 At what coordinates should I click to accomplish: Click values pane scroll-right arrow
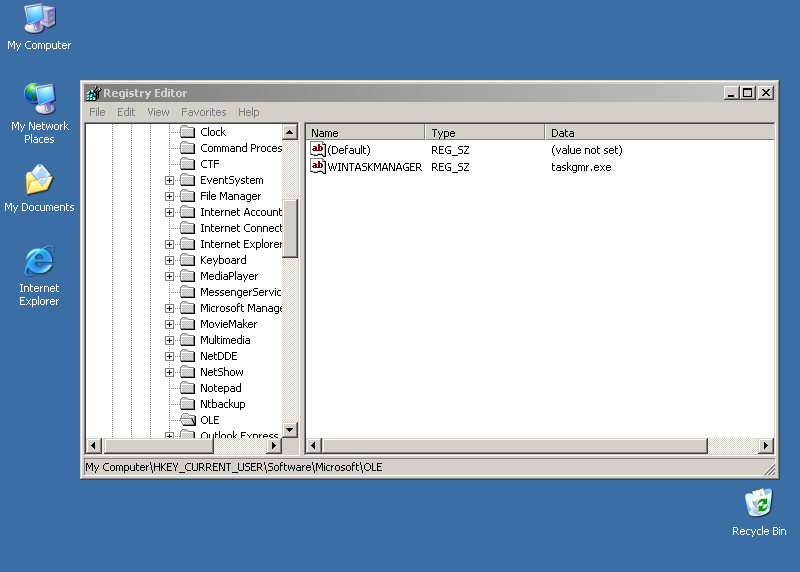pos(766,446)
